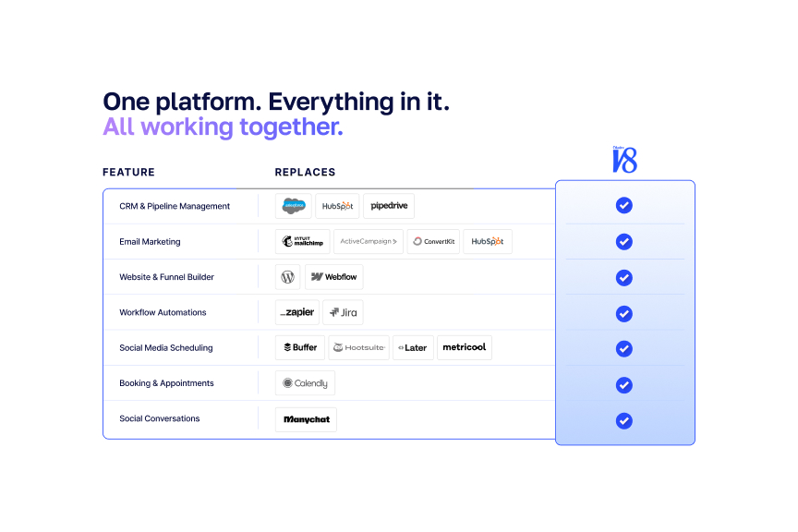Click the checkmark for Workflow Automations
This screenshot has width=798, height=532.
coord(624,314)
